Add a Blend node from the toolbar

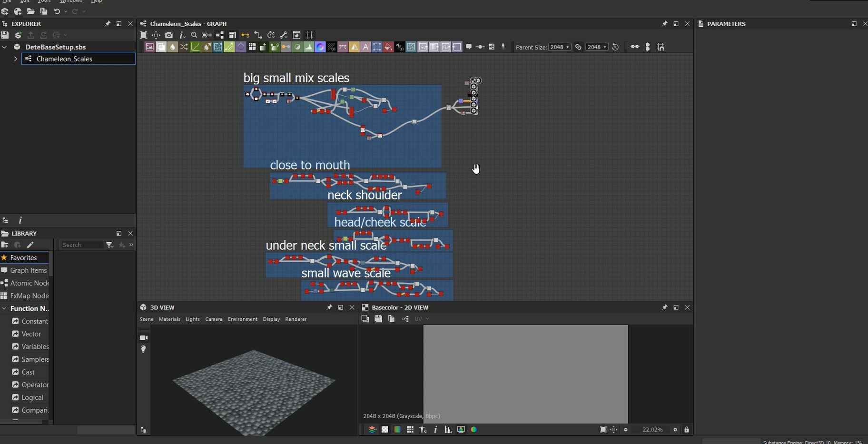[x=161, y=47]
